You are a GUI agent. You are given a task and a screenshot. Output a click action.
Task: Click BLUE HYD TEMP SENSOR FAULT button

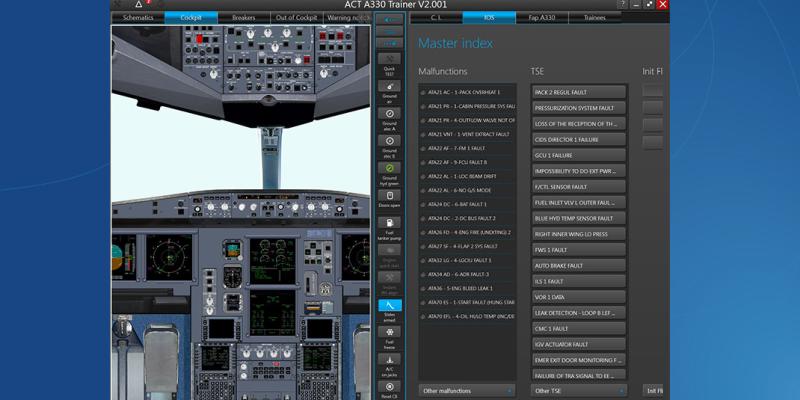[x=579, y=218]
